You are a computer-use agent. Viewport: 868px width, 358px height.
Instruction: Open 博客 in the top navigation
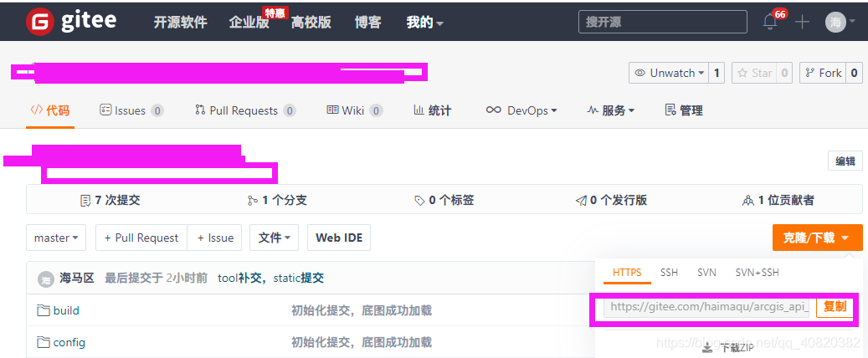[x=367, y=23]
